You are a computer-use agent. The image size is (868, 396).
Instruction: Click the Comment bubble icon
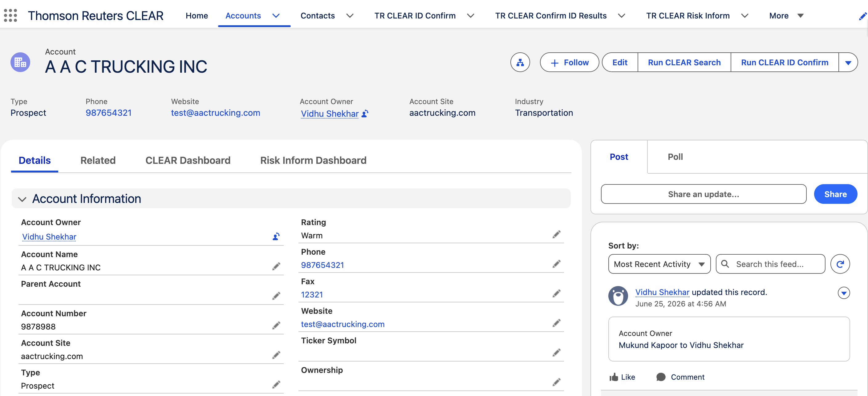661,377
